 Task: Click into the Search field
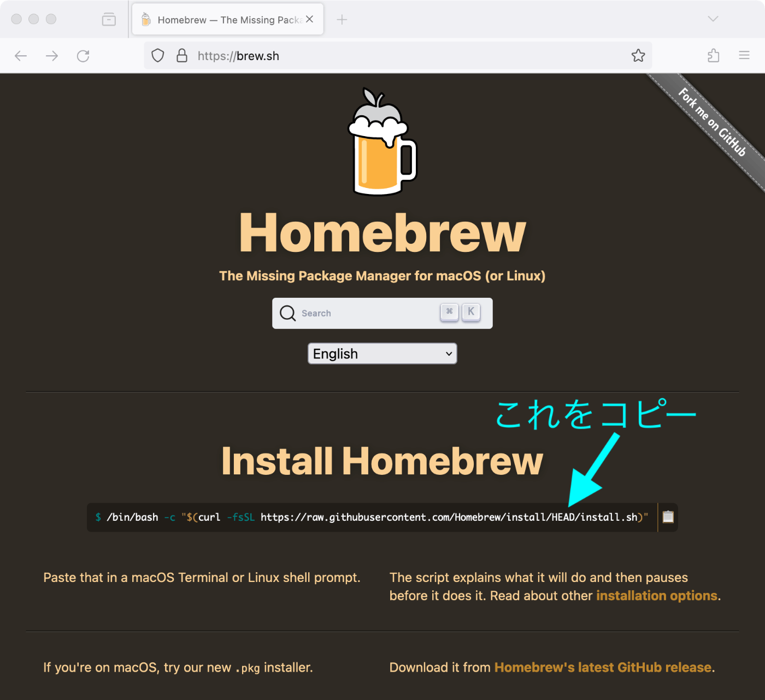coord(382,313)
